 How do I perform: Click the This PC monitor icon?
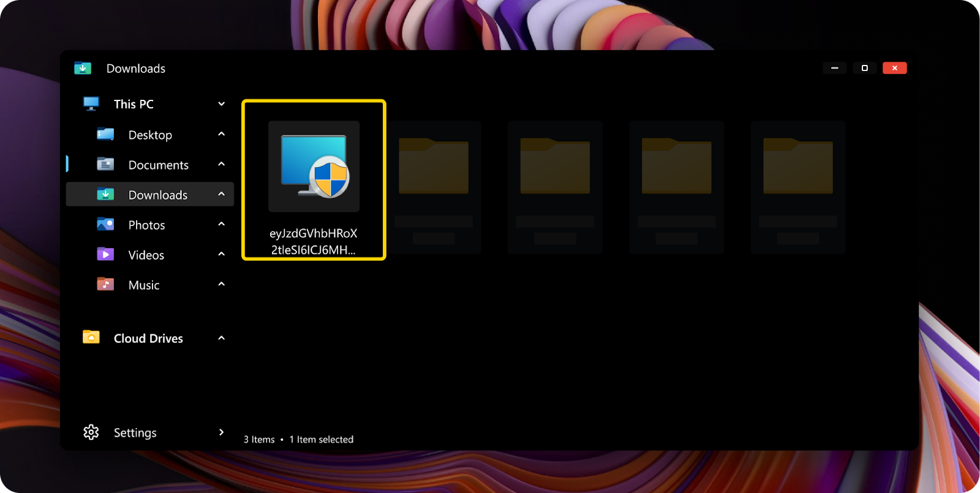coord(91,103)
